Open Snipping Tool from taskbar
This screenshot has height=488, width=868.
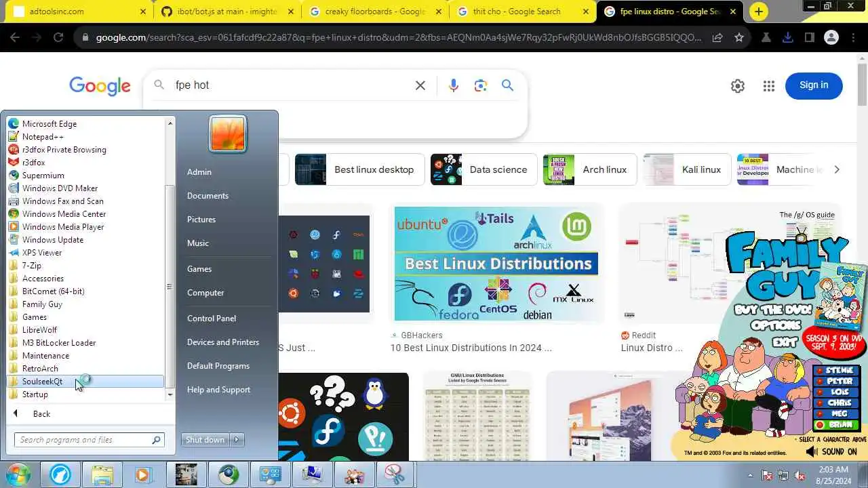[x=395, y=474]
